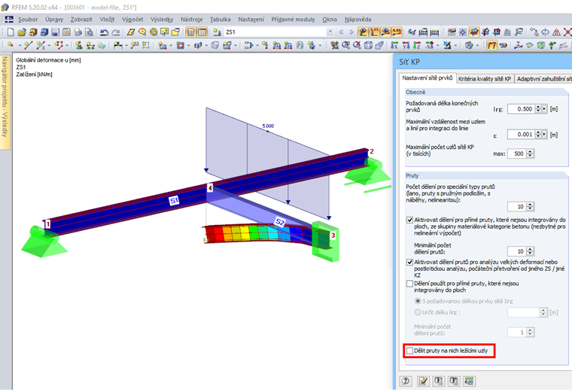Click member label S2 in the model
Screen dimensions: 572x392
point(280,222)
